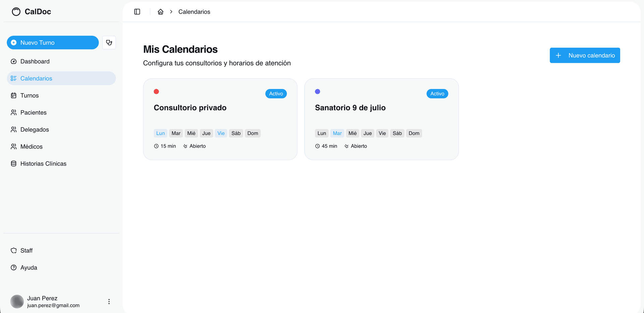Open the Juan Perez profile avatar
The image size is (644, 313).
(x=17, y=302)
